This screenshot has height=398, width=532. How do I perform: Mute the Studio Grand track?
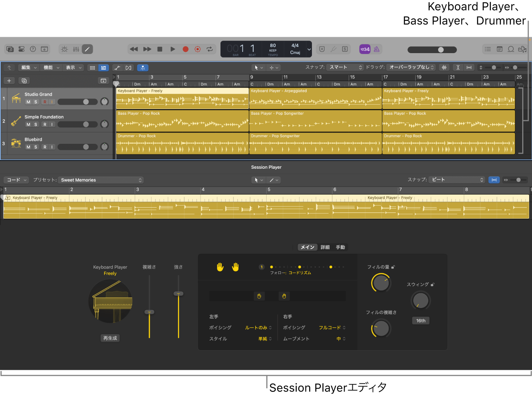point(28,101)
